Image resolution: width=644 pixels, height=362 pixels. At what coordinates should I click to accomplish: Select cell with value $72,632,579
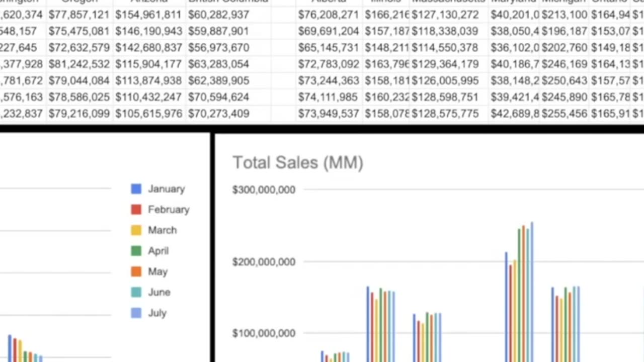tap(79, 48)
